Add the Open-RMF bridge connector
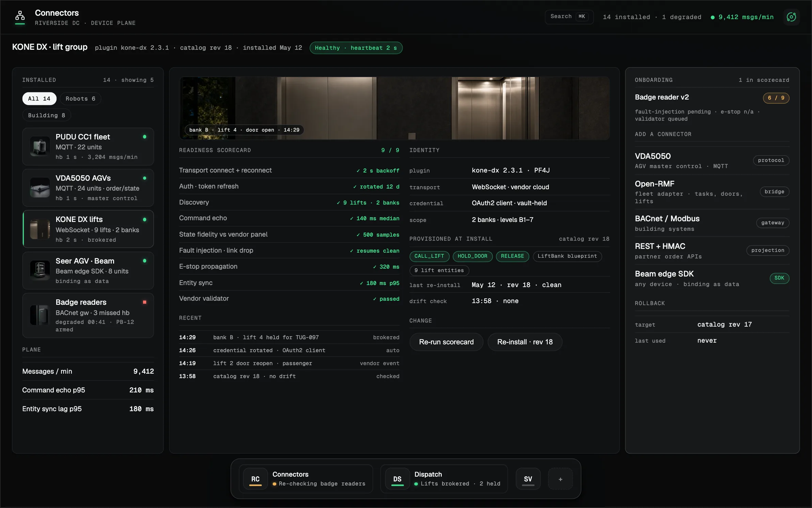The height and width of the screenshot is (508, 812). [712, 192]
